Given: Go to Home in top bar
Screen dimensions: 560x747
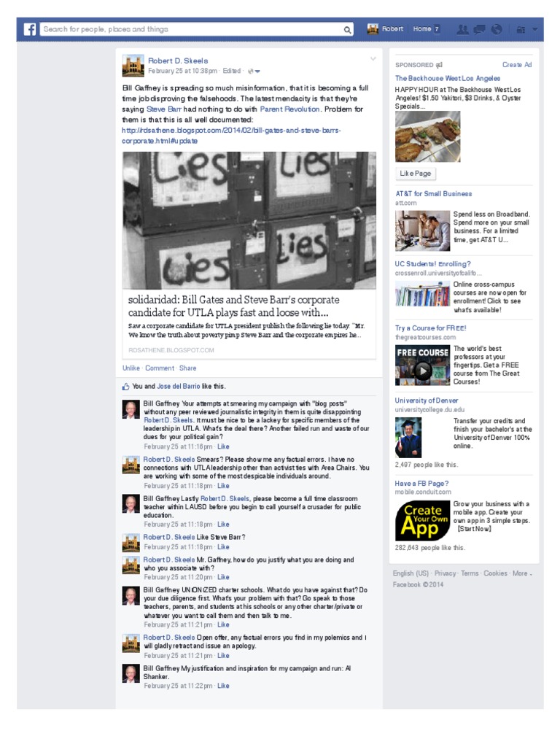Looking at the screenshot, I should (x=422, y=29).
